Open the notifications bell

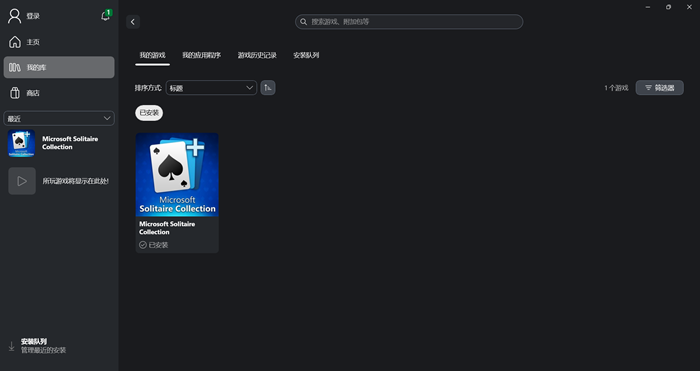coord(105,16)
